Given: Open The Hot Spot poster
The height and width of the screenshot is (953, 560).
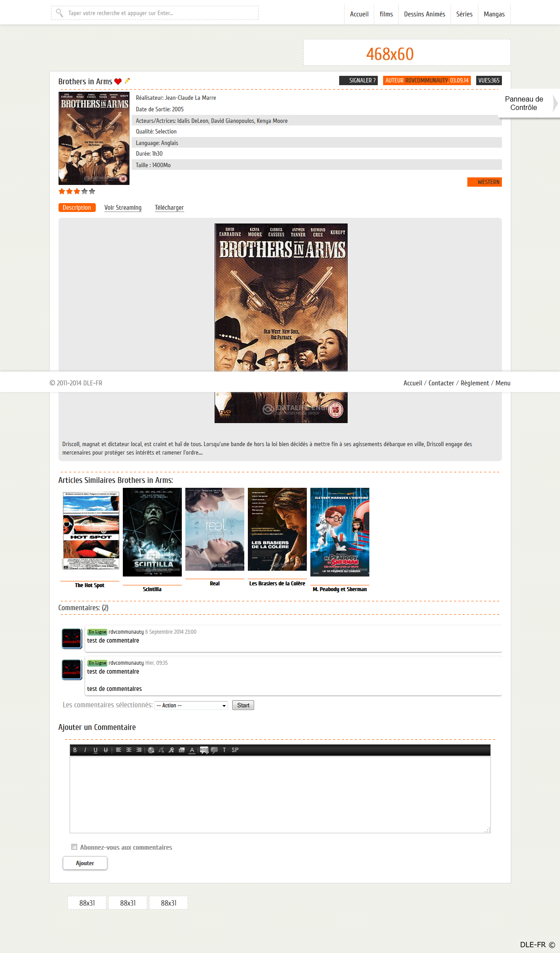Looking at the screenshot, I should click(x=91, y=532).
